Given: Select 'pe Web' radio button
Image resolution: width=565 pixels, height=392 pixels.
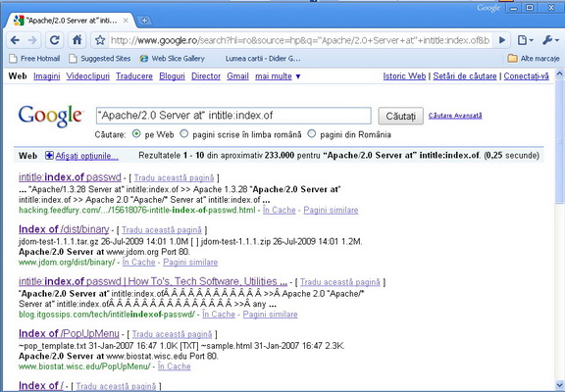Looking at the screenshot, I should pos(136,134).
